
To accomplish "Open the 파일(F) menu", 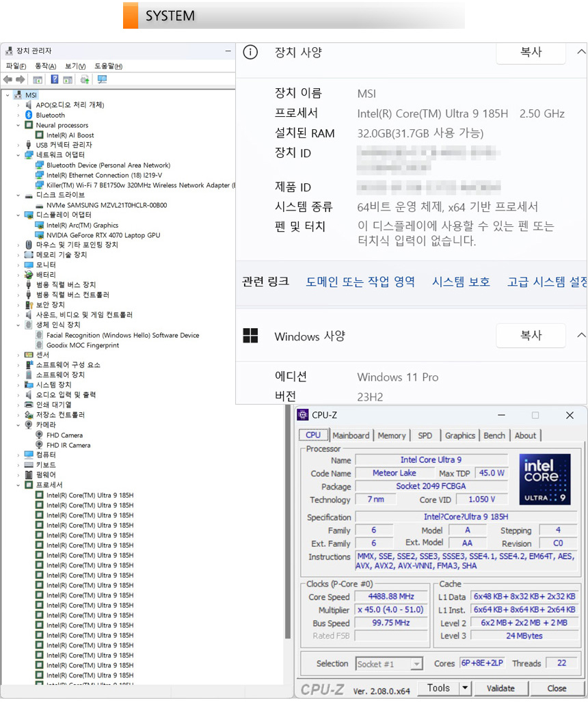I will pos(16,66).
